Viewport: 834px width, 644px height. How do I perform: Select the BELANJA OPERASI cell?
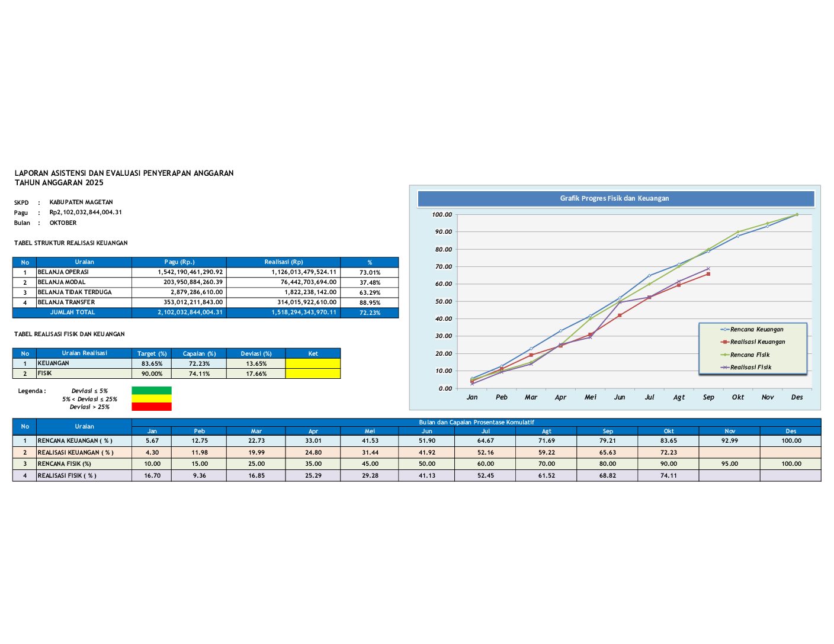coord(84,272)
